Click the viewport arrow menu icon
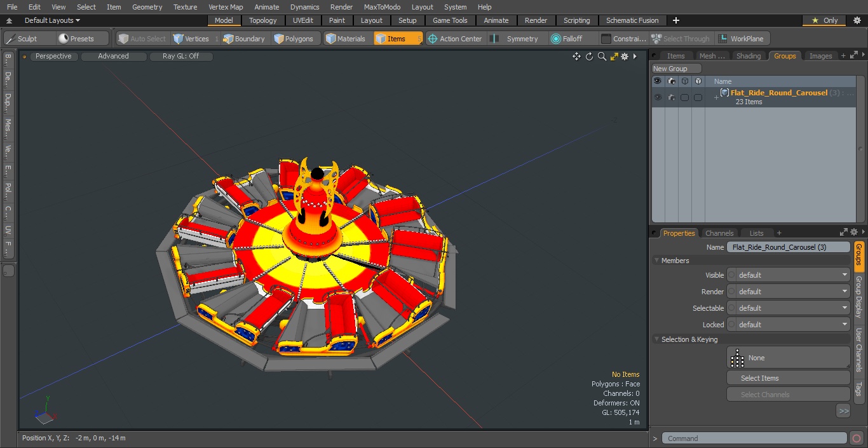This screenshot has height=448, width=868. tap(635, 57)
